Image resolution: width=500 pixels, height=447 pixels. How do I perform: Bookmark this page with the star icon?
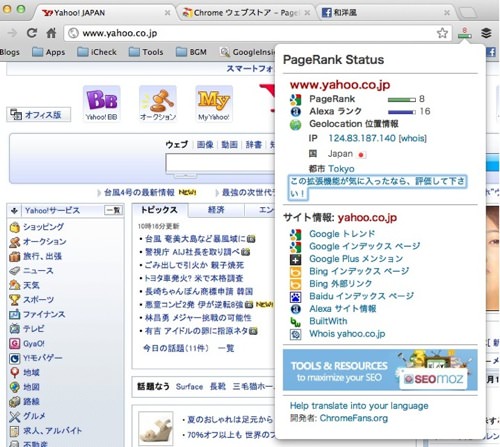pos(442,33)
